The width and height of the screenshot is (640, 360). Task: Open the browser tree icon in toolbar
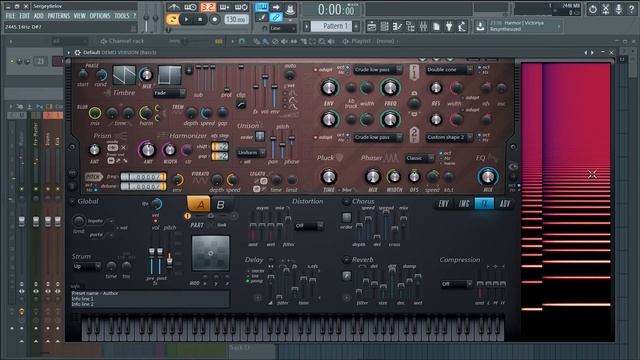pyautogui.click(x=411, y=27)
